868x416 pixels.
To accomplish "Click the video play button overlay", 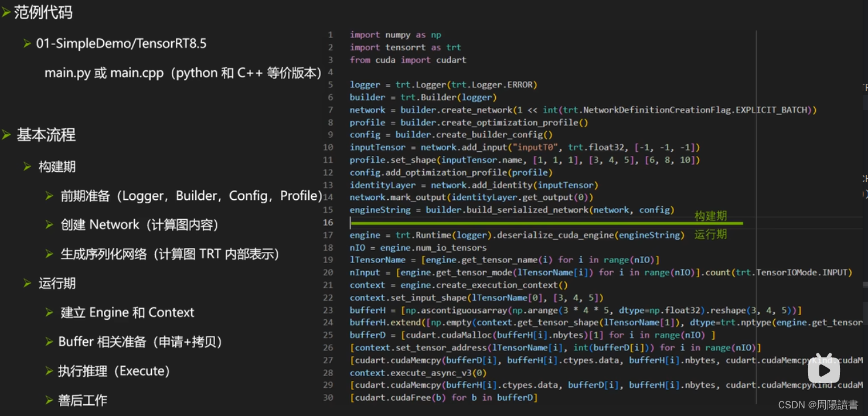I will tap(824, 369).
